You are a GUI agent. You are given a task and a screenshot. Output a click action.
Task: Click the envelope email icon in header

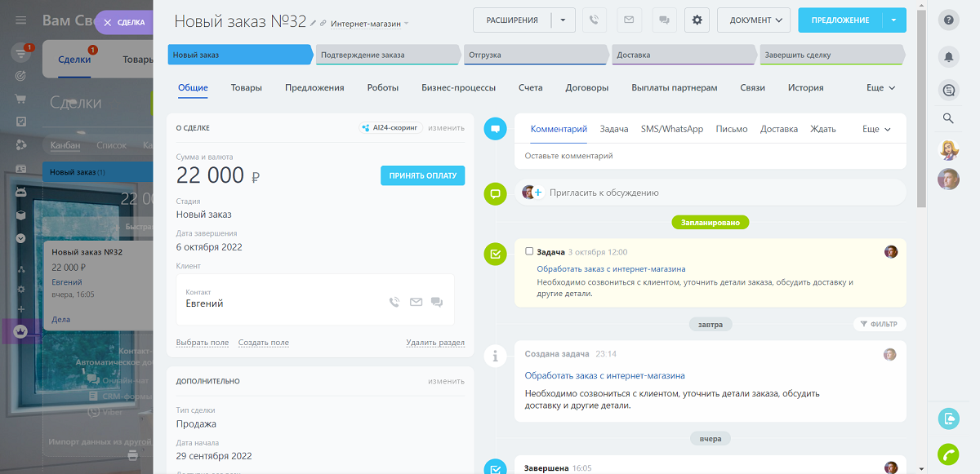(629, 20)
